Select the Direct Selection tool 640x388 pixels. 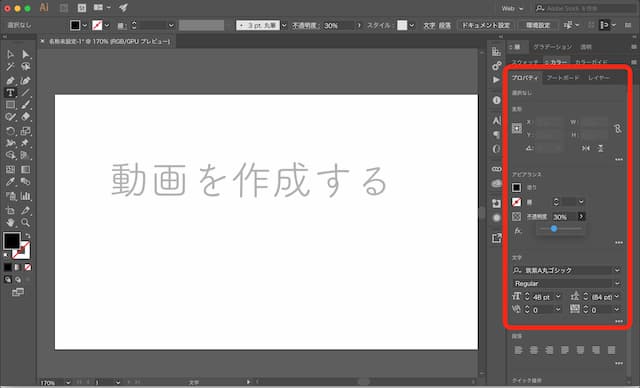pos(26,54)
